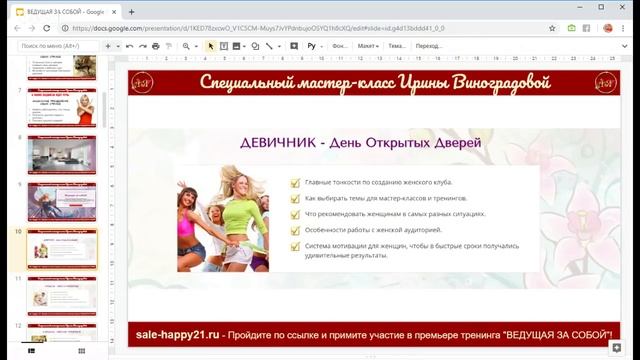
Task: Open the zoom level dropdown arrow
Action: 196,47
